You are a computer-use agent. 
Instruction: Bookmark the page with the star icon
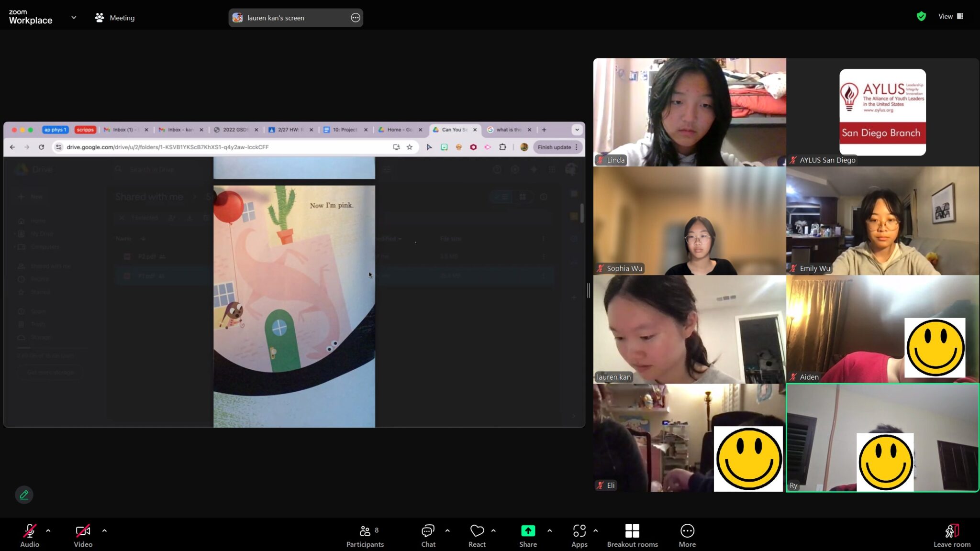(x=410, y=147)
